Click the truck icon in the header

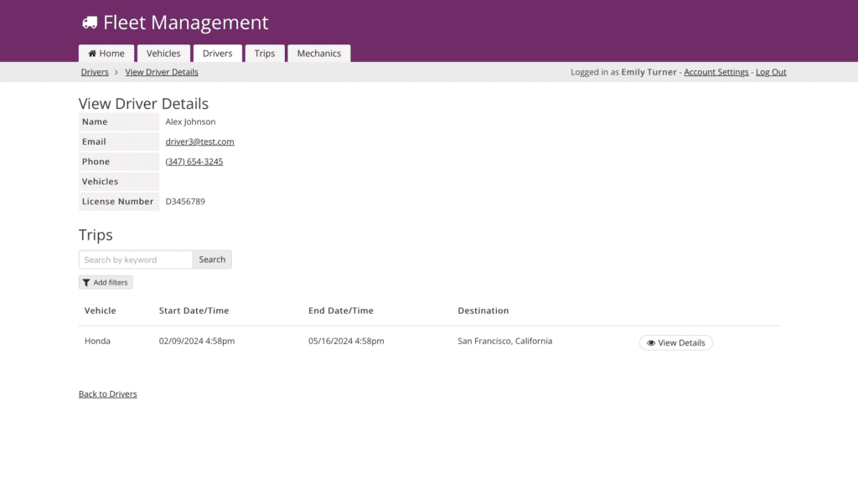tap(90, 23)
